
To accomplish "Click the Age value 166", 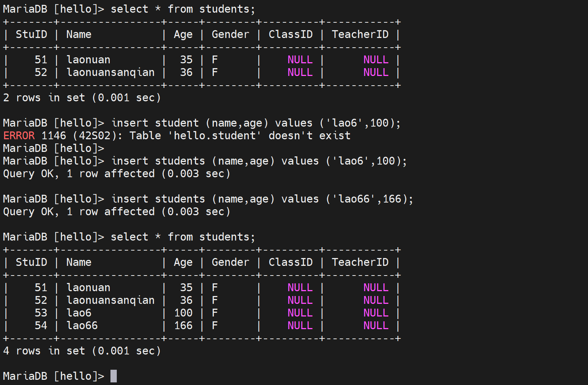I will click(183, 325).
